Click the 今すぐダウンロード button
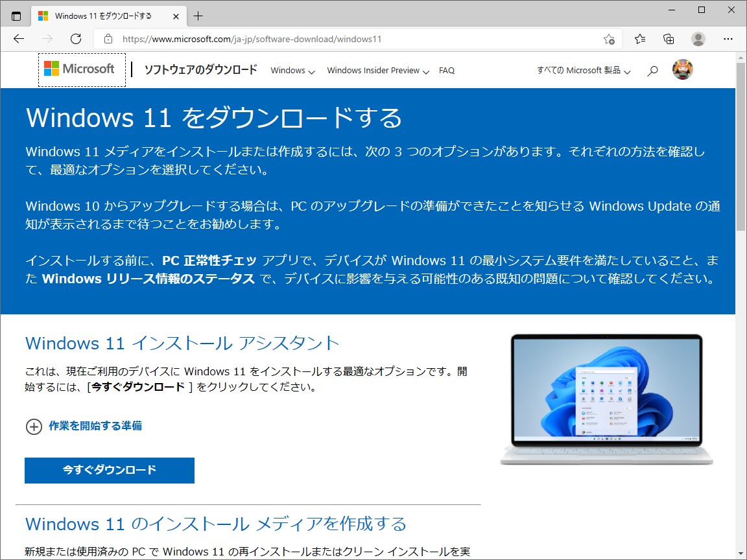The width and height of the screenshot is (747, 560). pyautogui.click(x=109, y=471)
